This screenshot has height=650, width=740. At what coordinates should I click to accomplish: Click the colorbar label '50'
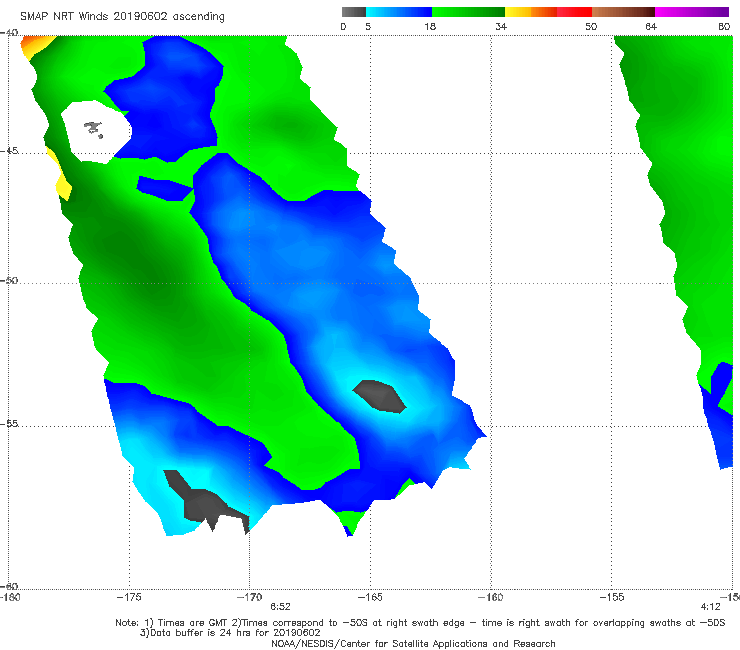click(591, 26)
